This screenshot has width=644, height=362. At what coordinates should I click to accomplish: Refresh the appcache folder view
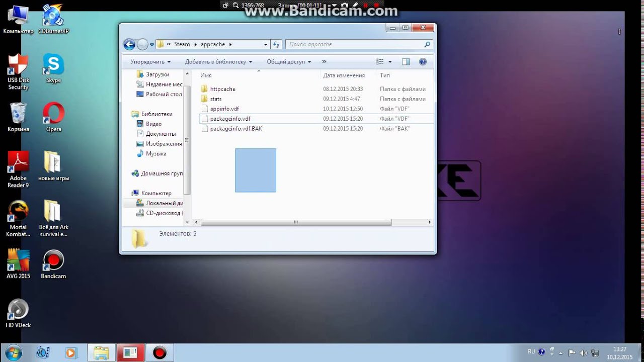pyautogui.click(x=276, y=44)
